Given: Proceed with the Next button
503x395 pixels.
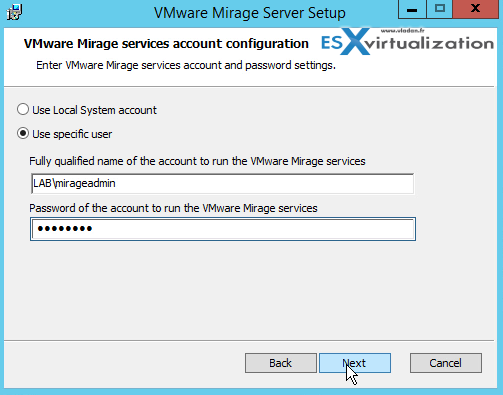Looking at the screenshot, I should click(x=355, y=363).
